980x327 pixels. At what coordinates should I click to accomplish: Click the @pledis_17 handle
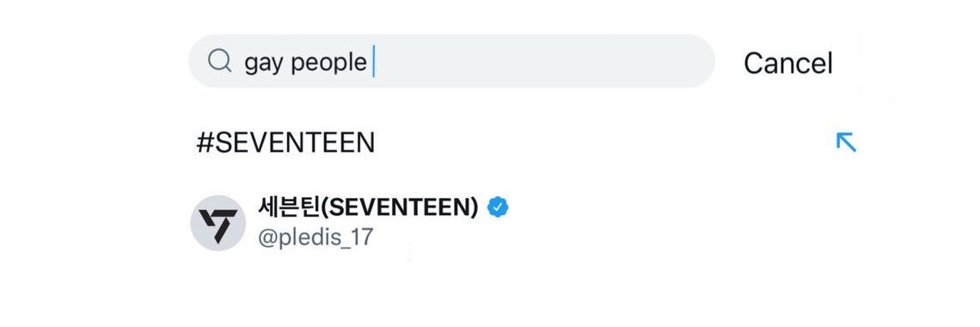[315, 238]
